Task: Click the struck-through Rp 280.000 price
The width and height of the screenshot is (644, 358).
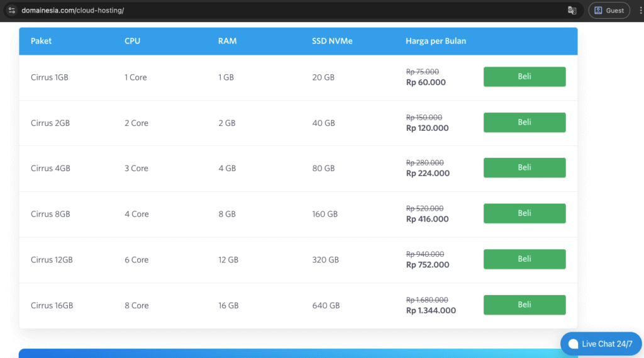Action: click(425, 162)
